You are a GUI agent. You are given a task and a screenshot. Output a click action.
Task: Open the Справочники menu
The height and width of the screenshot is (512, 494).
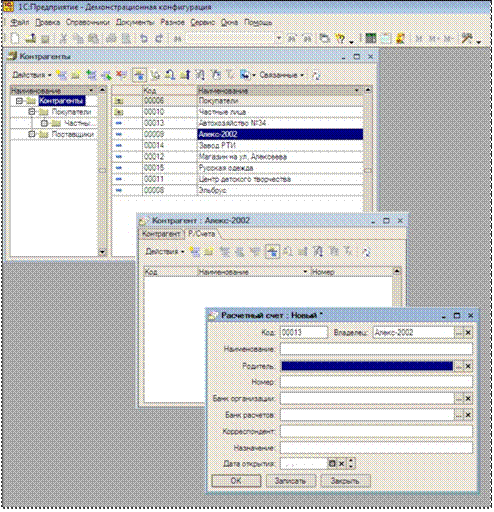(88, 23)
